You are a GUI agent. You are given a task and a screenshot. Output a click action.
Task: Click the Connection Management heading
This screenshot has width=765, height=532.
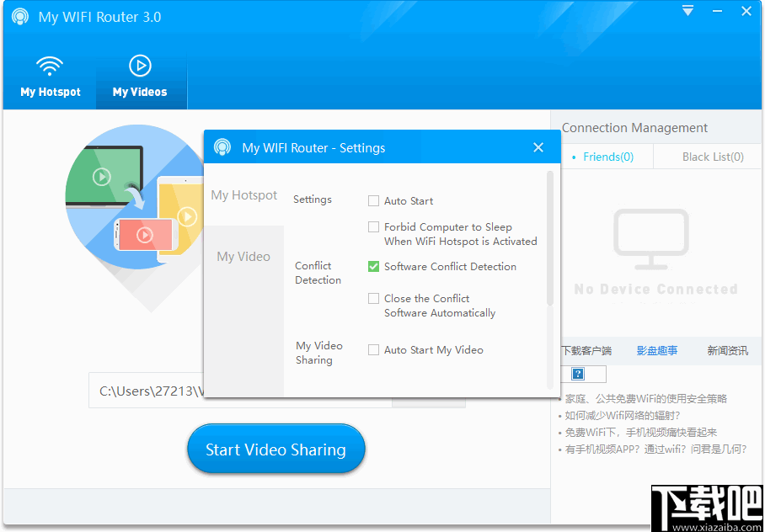coord(634,128)
